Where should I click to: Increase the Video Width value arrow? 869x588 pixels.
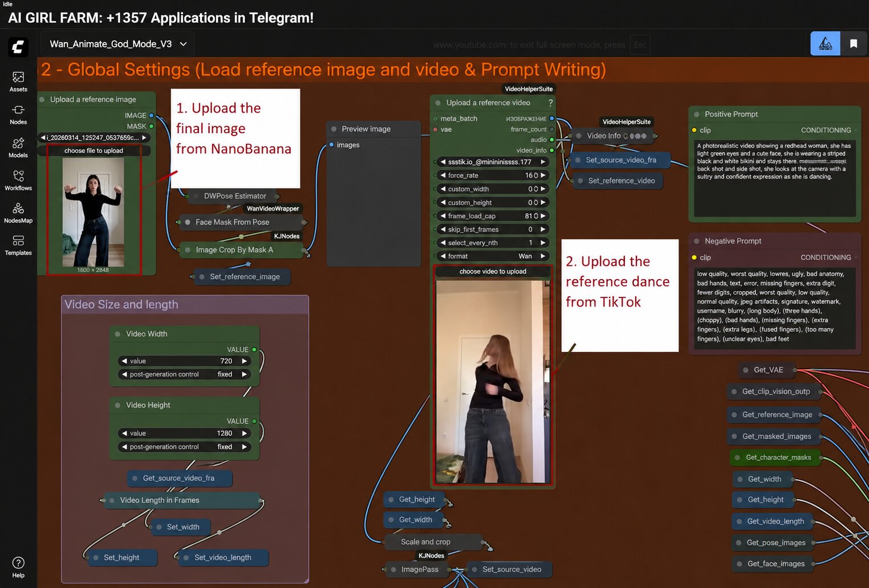245,361
